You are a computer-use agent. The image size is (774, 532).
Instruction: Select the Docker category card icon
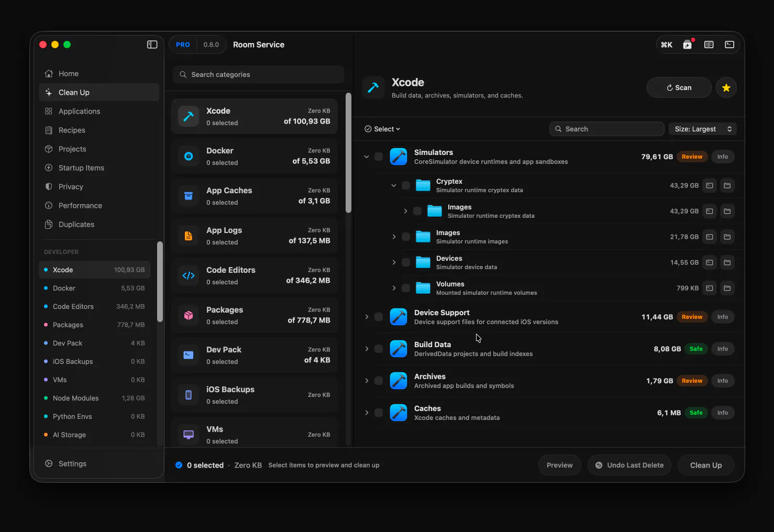point(189,156)
